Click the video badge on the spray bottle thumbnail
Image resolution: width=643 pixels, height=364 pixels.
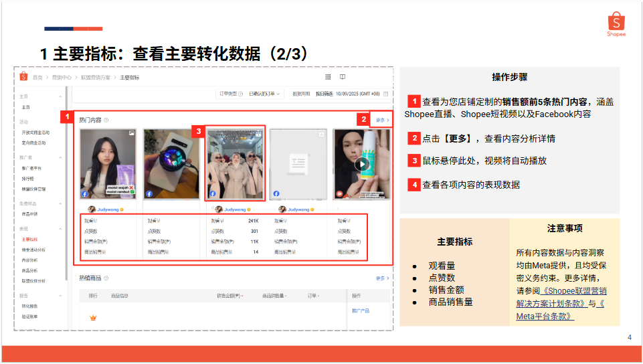339,194
